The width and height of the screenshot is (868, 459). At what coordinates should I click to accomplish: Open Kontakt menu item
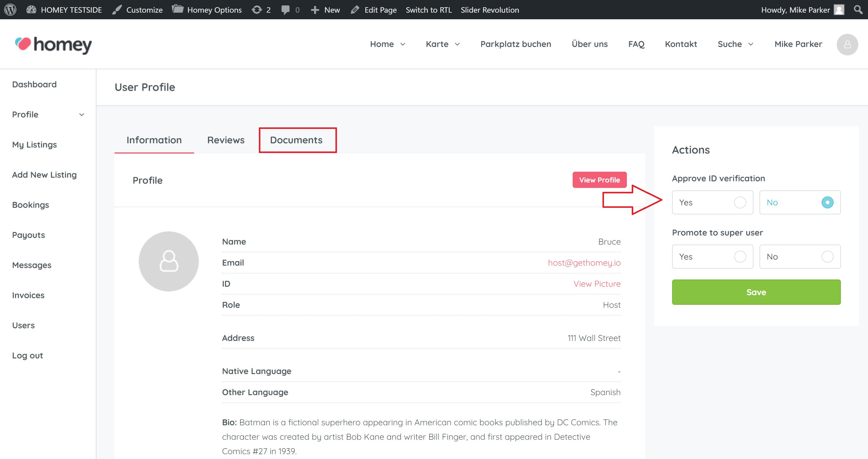(681, 44)
